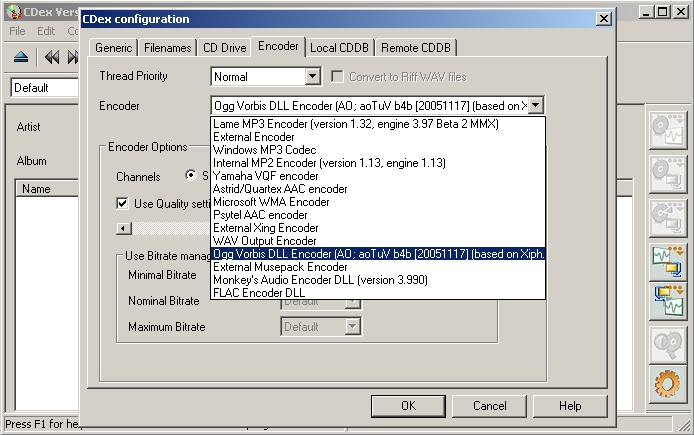Toggle Convert to Riff WAV files checkbox

coord(337,77)
